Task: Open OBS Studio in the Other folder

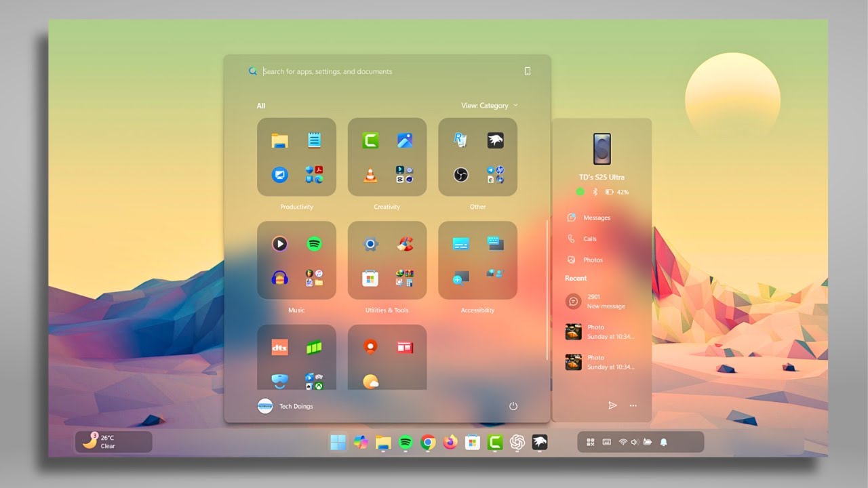Action: (x=461, y=175)
